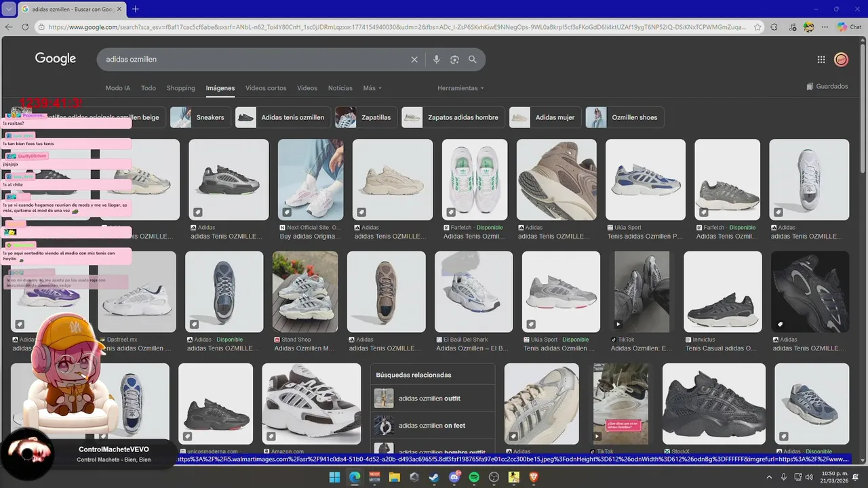This screenshot has width=868, height=488.
Task: Open the tab search dropdown arrow
Action: pos(8,9)
